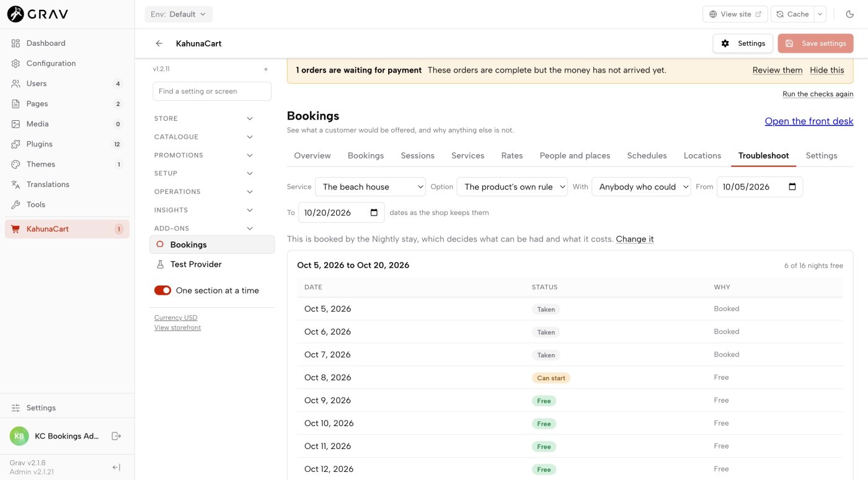Switch to the Settings tab in Bookings
The height and width of the screenshot is (480, 868).
point(821,155)
